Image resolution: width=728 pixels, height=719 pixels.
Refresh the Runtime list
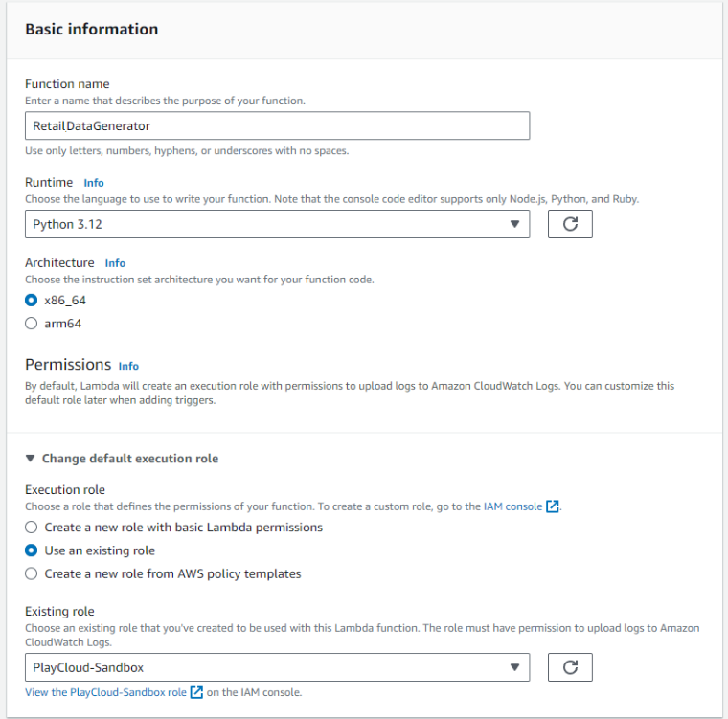[570, 224]
